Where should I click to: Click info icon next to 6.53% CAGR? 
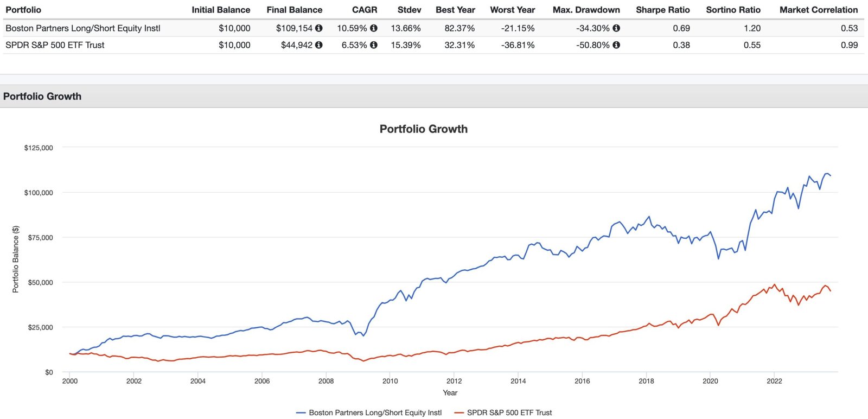(373, 45)
